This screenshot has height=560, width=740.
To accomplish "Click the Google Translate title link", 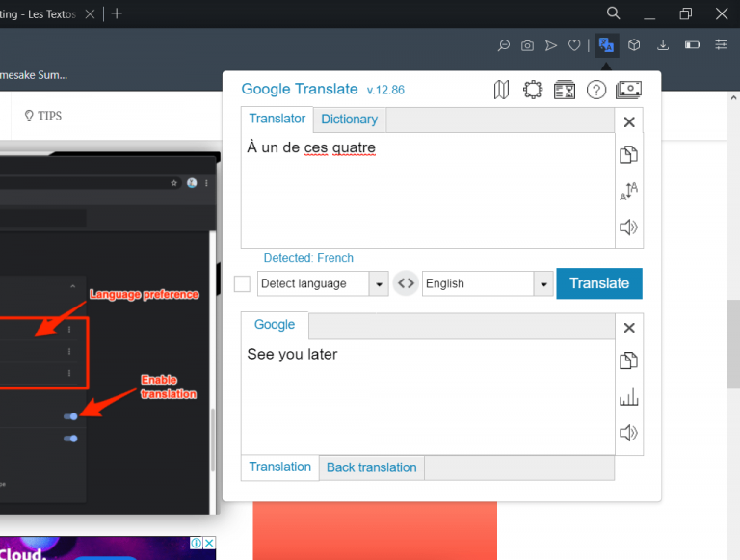I will pos(299,89).
